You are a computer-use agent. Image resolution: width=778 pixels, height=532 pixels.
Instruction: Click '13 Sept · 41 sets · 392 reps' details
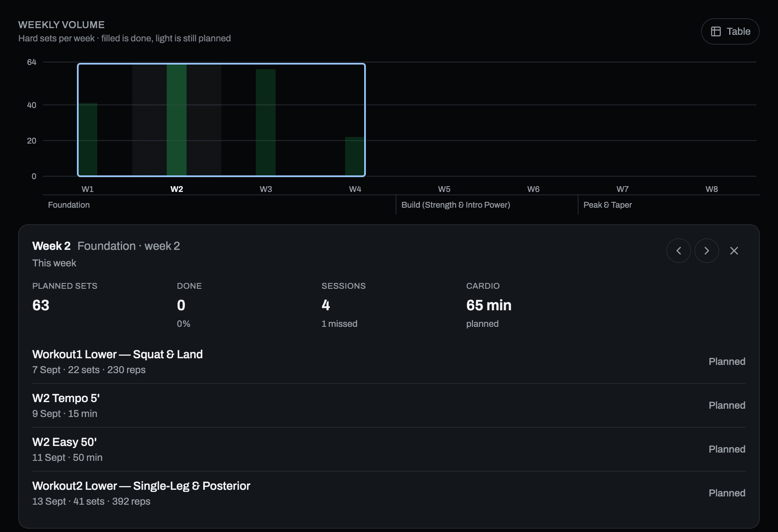(x=91, y=501)
